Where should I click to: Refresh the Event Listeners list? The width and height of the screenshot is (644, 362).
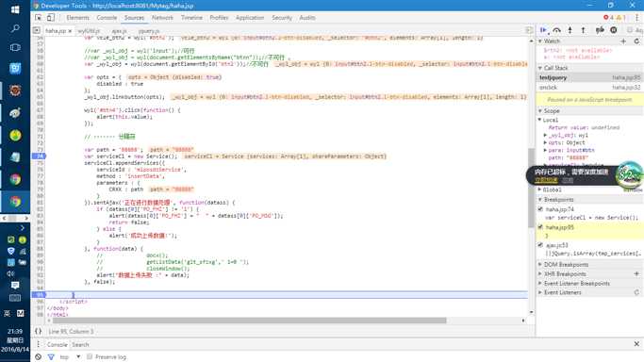tap(636, 292)
